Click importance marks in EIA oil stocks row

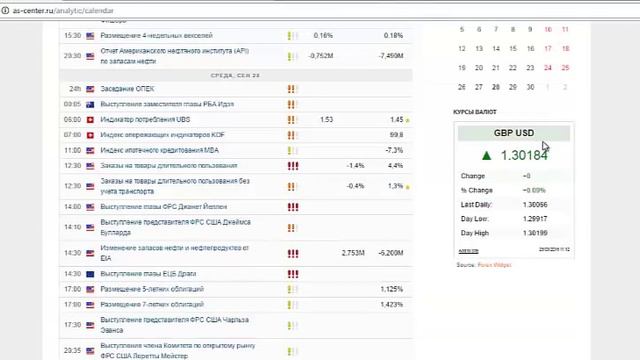coord(293,253)
